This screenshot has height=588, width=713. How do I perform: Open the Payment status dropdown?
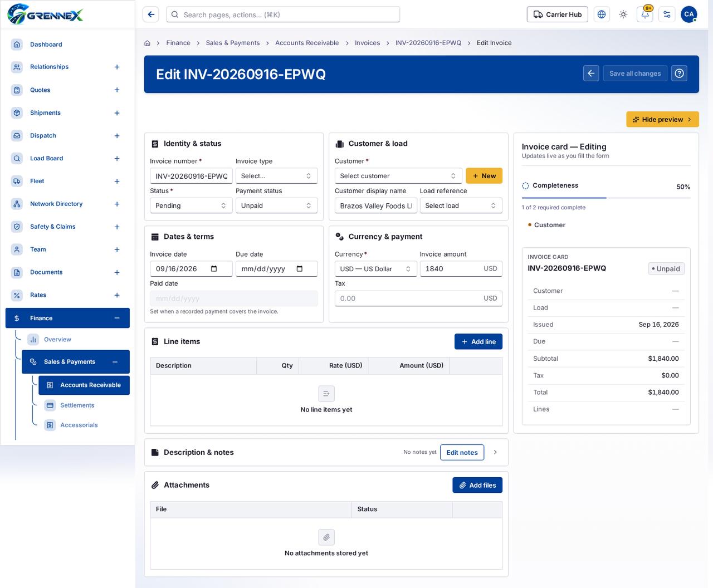point(276,205)
